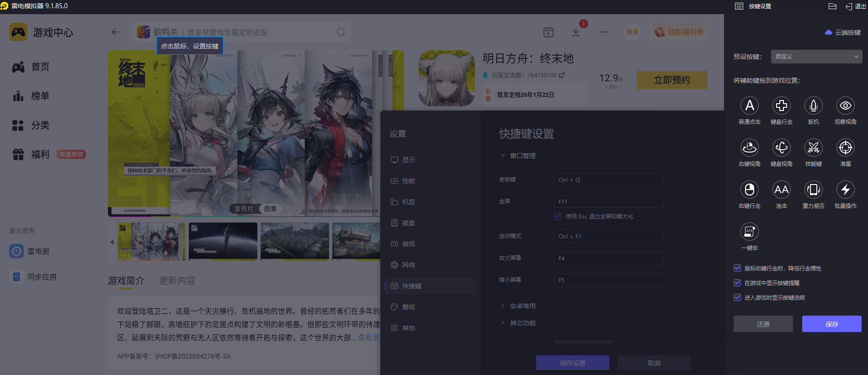The width and height of the screenshot is (868, 375).
Task: Click the 立即预约 pre-register button
Action: [x=672, y=80]
